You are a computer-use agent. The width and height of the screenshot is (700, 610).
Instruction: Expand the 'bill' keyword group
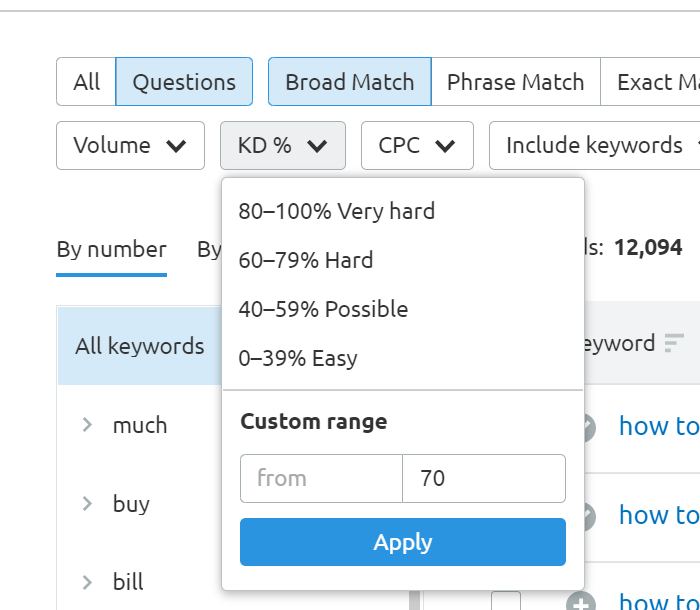[87, 582]
